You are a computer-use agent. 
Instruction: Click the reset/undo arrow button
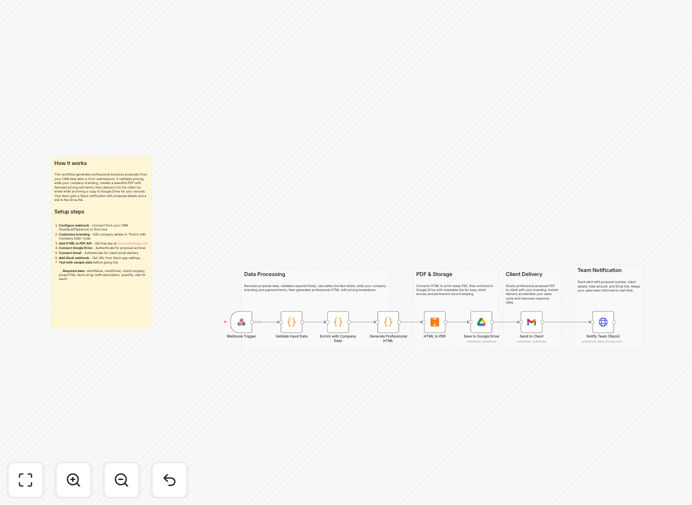[x=169, y=480]
